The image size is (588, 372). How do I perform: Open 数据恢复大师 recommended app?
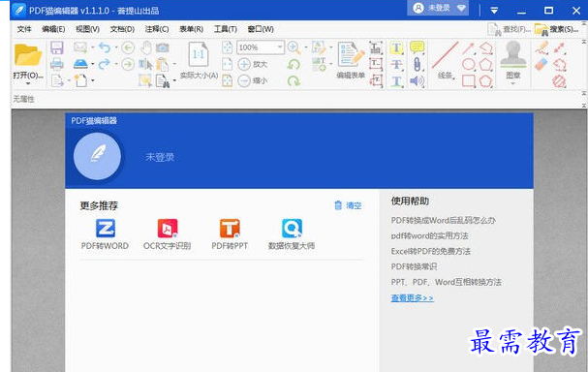[292, 234]
